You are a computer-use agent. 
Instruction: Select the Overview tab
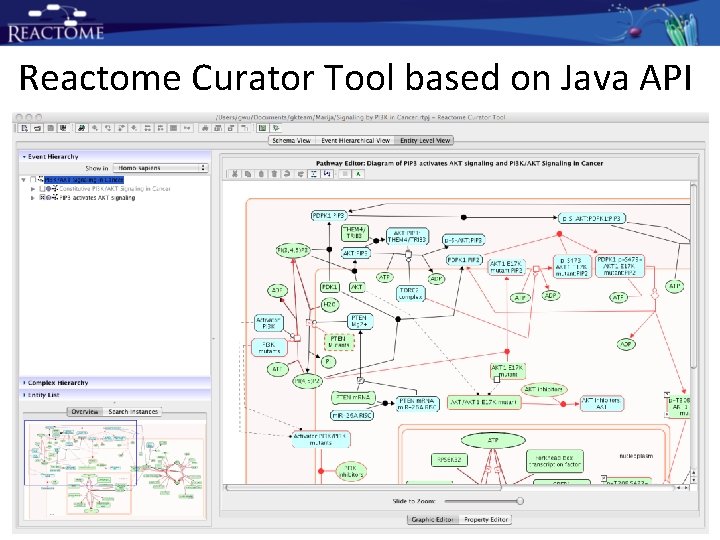(85, 411)
